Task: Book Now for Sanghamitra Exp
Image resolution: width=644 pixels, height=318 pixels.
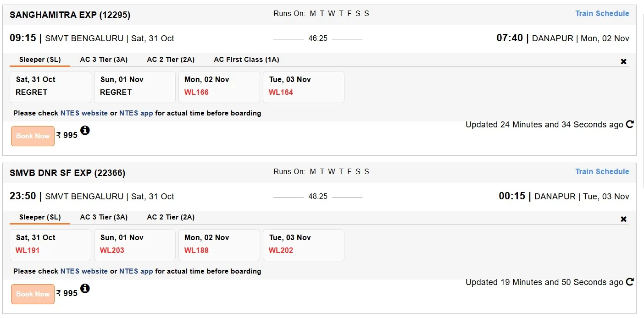Action: [33, 136]
